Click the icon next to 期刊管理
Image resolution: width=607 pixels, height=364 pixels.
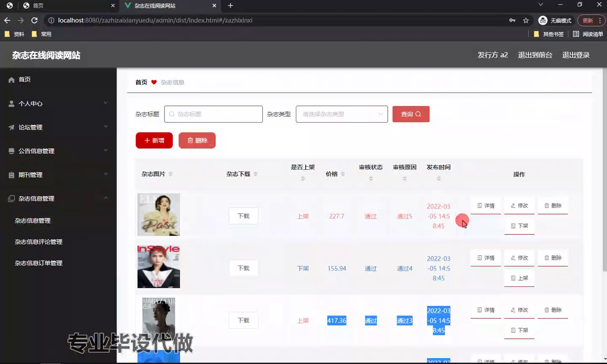pos(11,175)
